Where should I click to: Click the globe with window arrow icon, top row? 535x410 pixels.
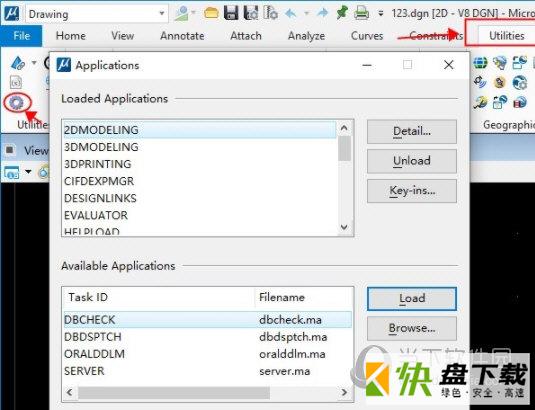[520, 62]
